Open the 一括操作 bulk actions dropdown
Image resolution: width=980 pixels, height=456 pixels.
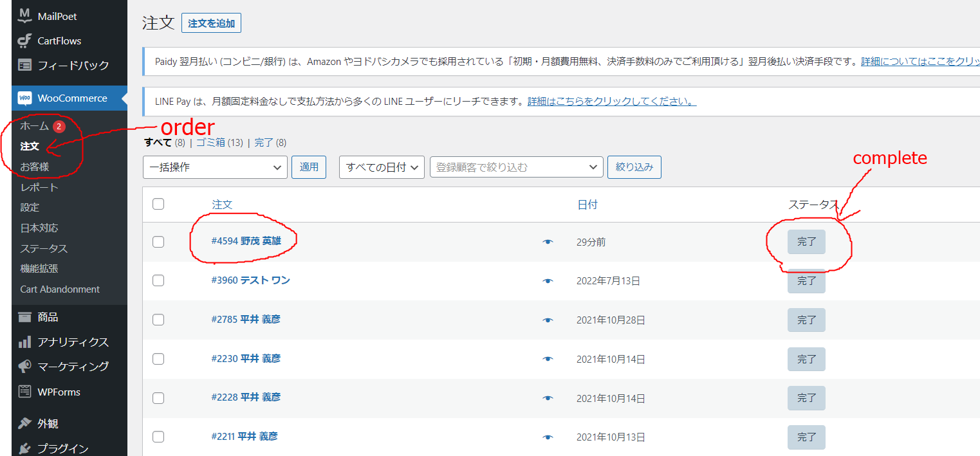point(215,167)
